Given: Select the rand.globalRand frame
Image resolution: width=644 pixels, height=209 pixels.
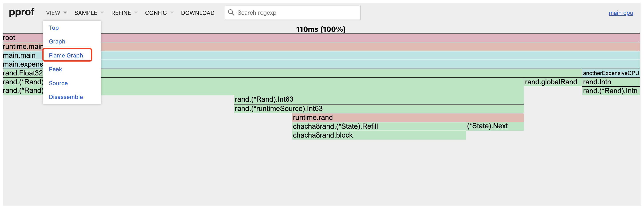Looking at the screenshot, I should pos(552,82).
